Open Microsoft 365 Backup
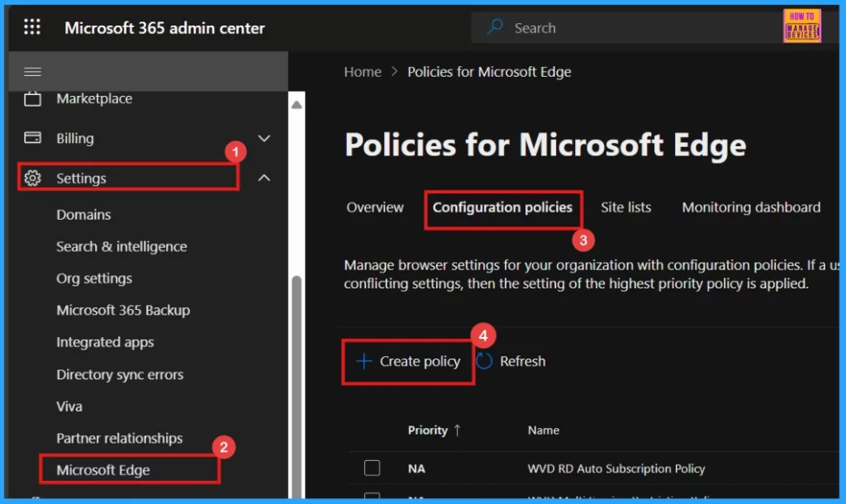Image resolution: width=846 pixels, height=504 pixels. point(123,311)
